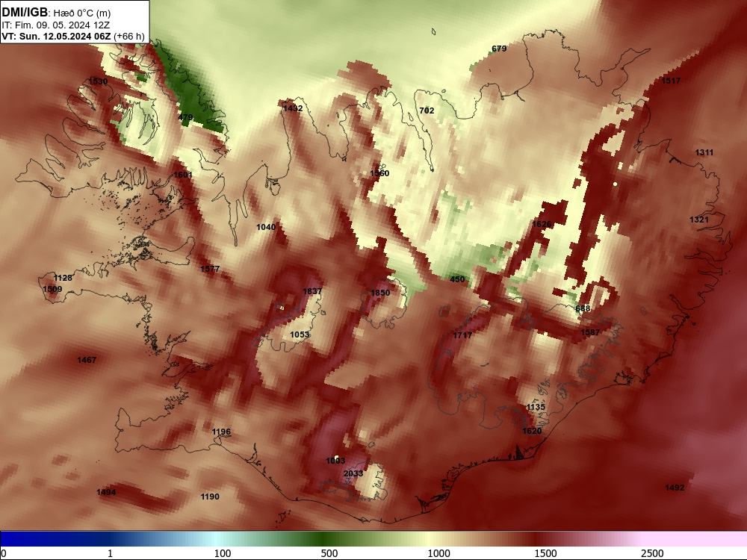This screenshot has height=560, width=747.
Task: Click the 'VT: Sun. 12.05.2024 06Z' line
Action: tap(56, 37)
